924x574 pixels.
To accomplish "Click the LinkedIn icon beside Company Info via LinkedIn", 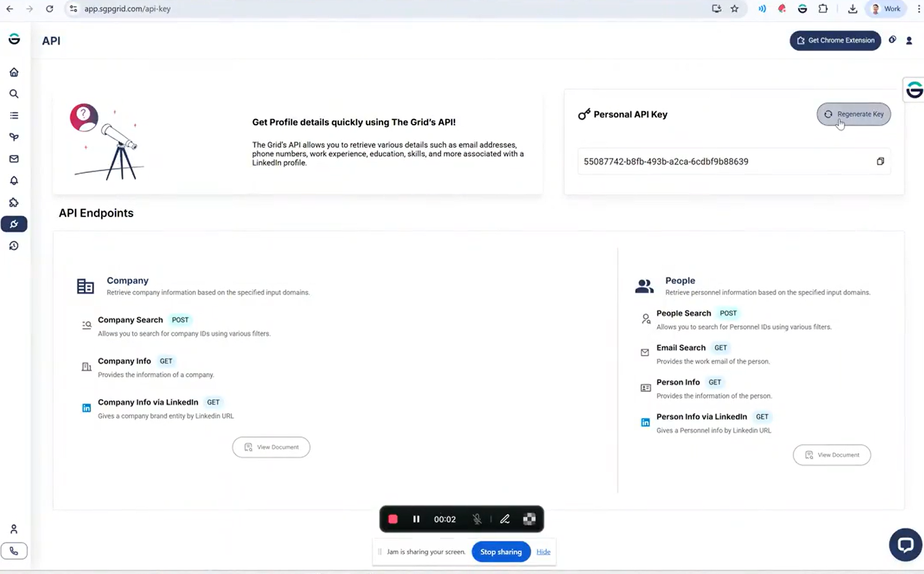I will click(87, 408).
